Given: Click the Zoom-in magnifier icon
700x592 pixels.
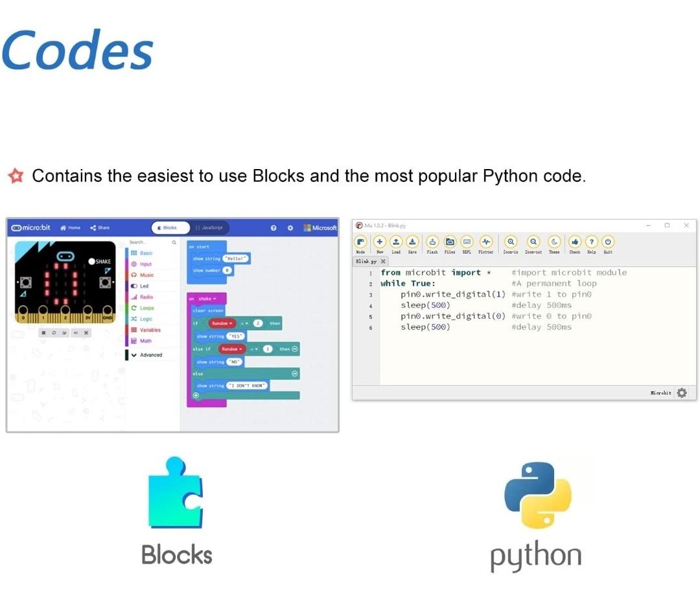Looking at the screenshot, I should 511,242.
